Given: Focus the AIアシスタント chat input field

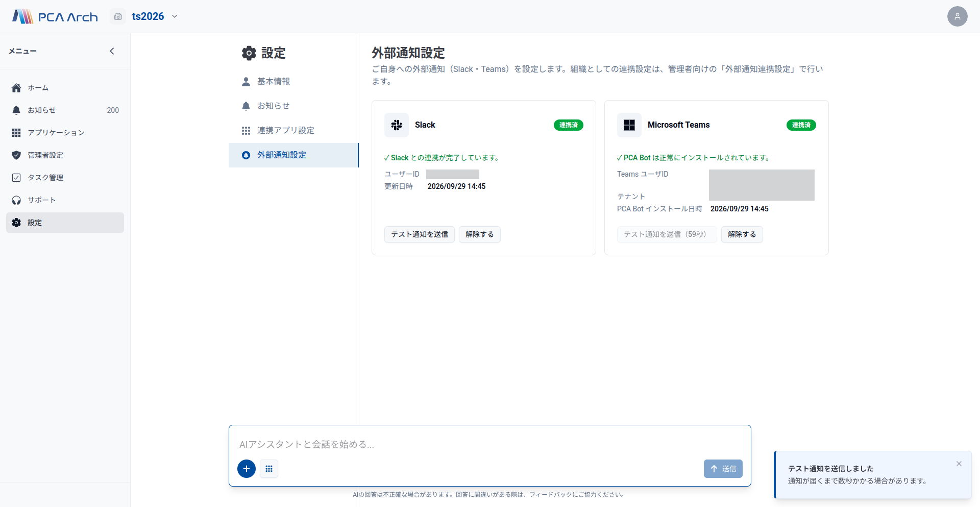Looking at the screenshot, I should [x=490, y=444].
